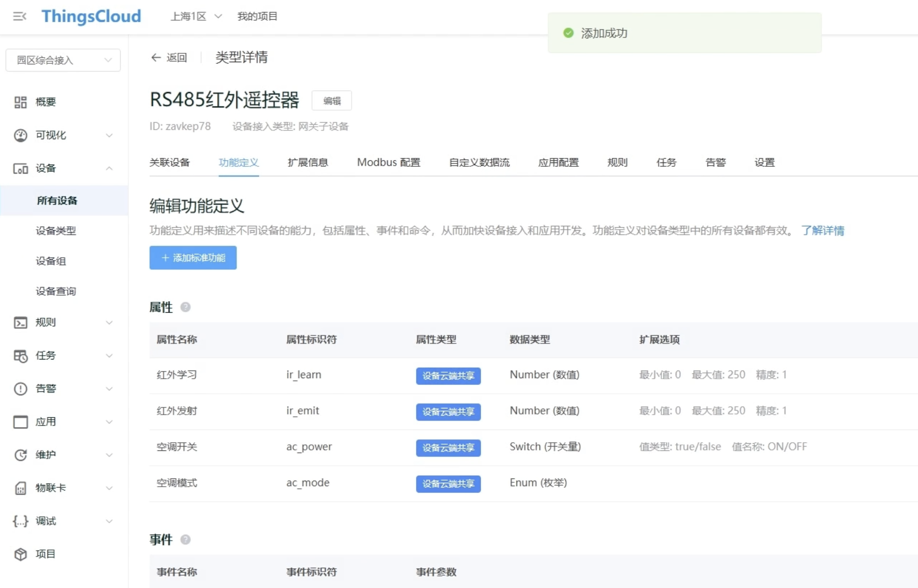Expand the 可视化 menu chevron
This screenshot has width=918, height=588.
click(x=109, y=135)
